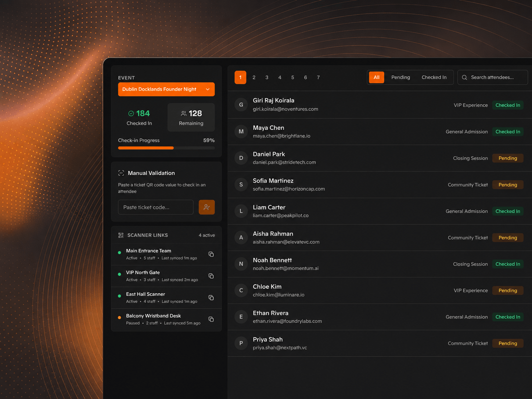Click Chloe Kim's Pending status badge

508,291
